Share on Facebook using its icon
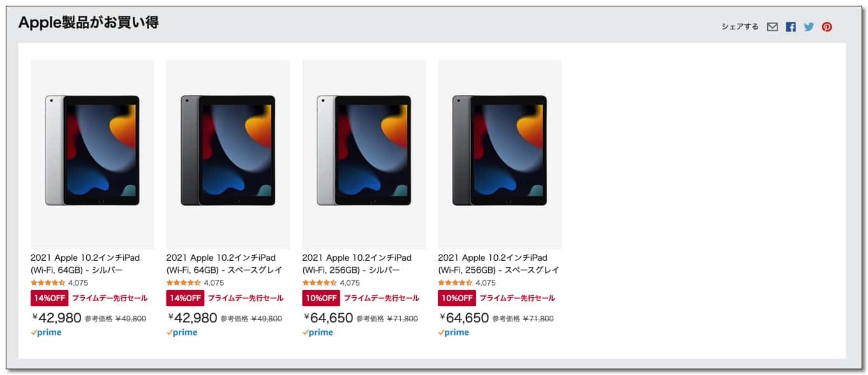868x375 pixels. (x=791, y=27)
